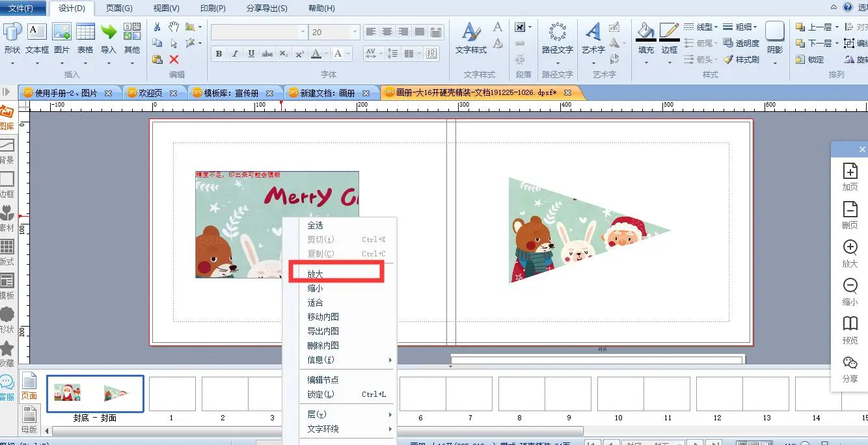Insert a text box (文本框)
Image resolution: width=868 pixels, height=445 pixels.
pos(37,38)
